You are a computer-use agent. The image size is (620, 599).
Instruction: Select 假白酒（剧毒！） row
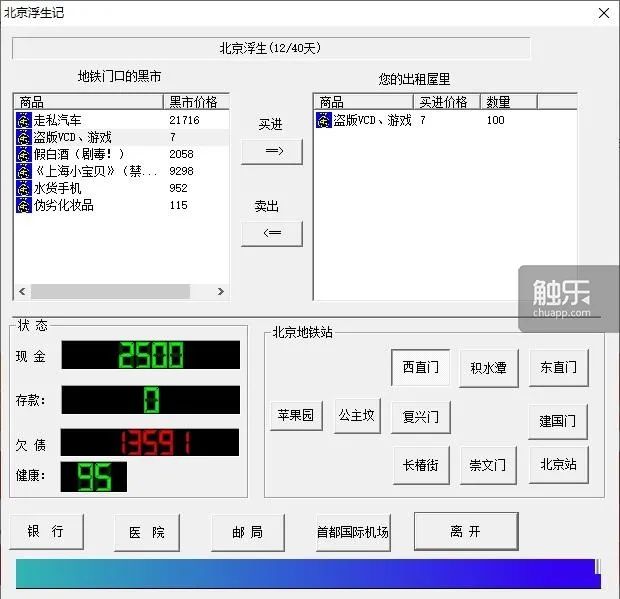(x=122, y=154)
